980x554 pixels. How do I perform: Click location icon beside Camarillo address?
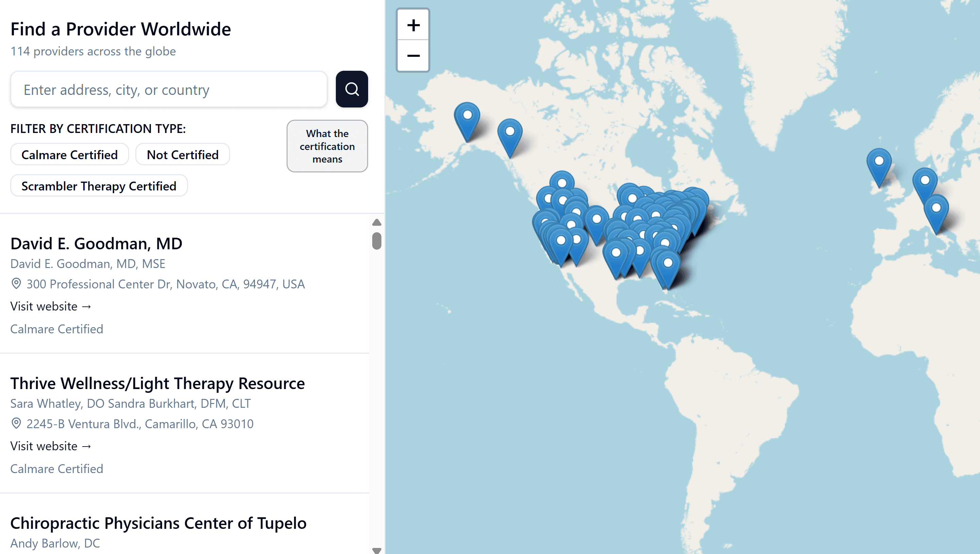pyautogui.click(x=16, y=423)
